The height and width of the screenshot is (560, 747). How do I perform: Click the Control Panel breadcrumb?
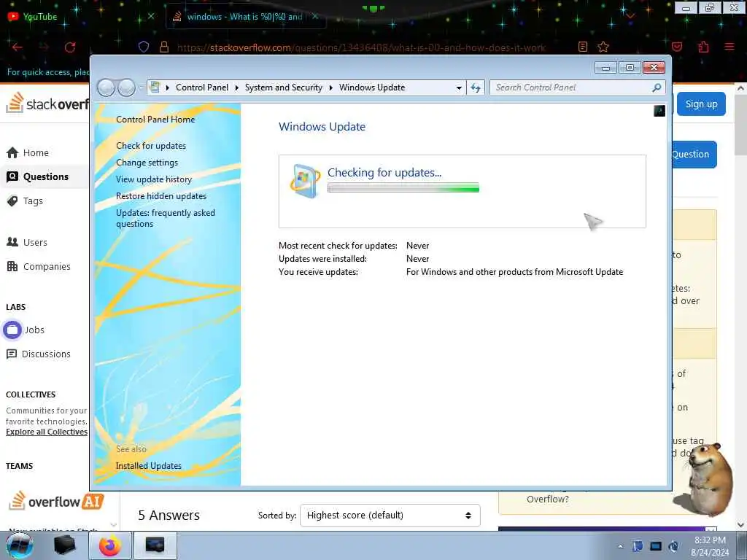click(x=202, y=87)
